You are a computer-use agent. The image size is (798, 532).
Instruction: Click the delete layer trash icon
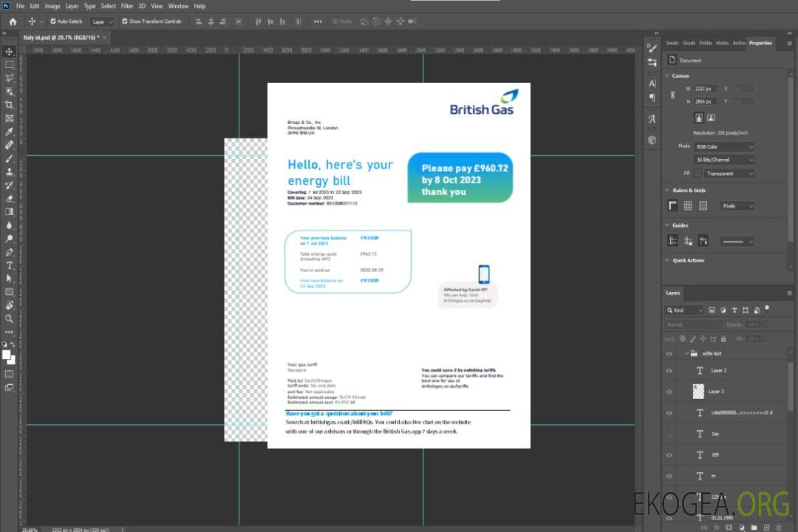pyautogui.click(x=779, y=528)
